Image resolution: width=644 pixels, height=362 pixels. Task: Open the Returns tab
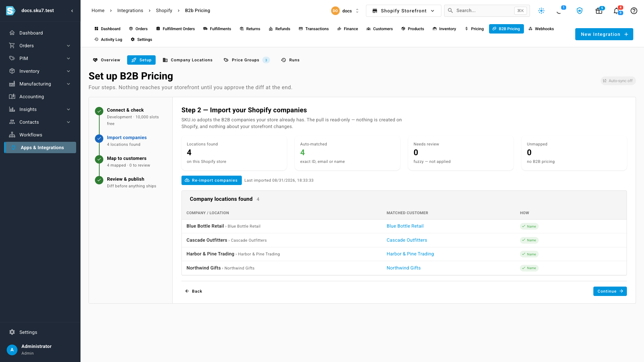coord(250,29)
